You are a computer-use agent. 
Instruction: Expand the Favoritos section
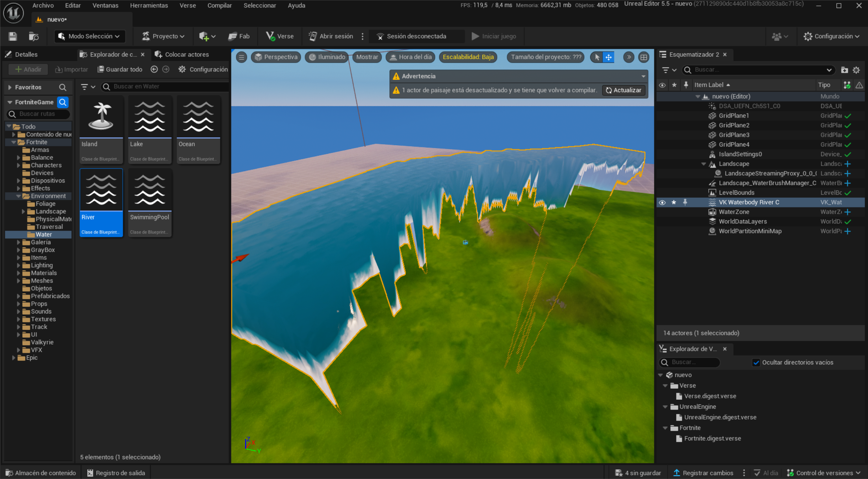coord(10,87)
